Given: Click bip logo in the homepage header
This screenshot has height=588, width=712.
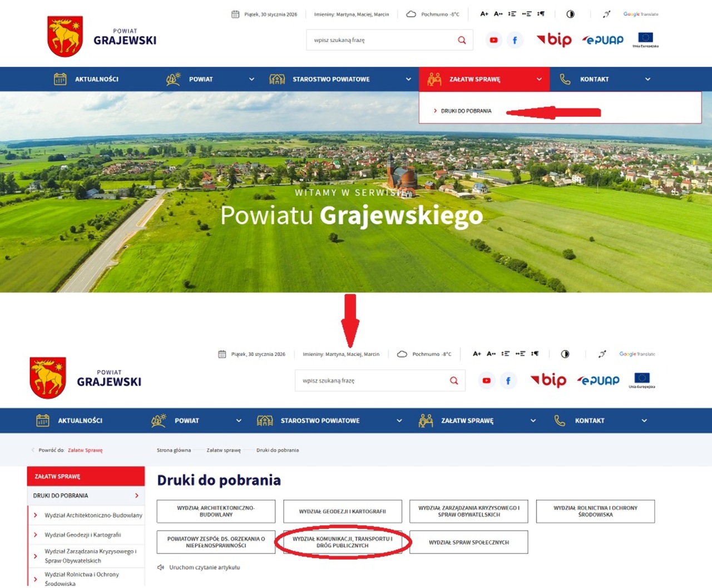Looking at the screenshot, I should pos(554,39).
